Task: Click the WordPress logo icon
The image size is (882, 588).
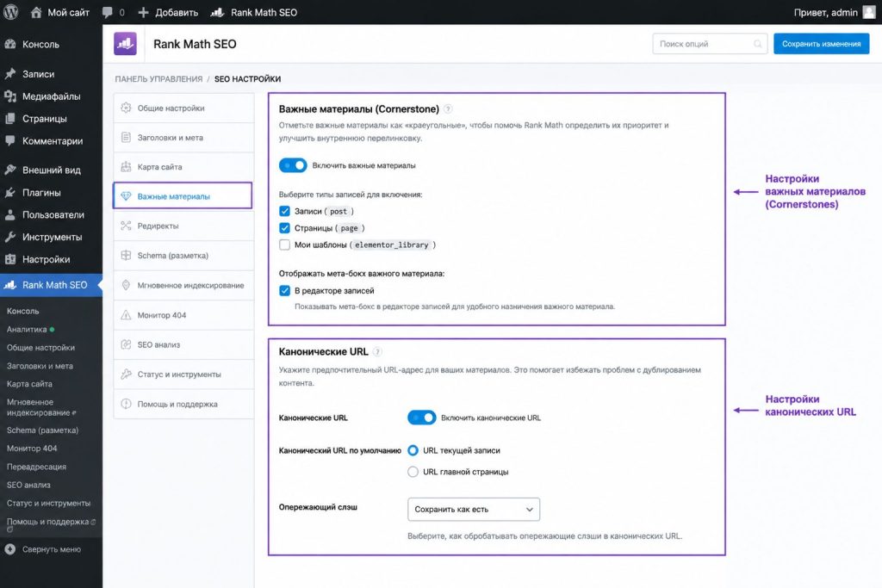Action: [x=10, y=12]
